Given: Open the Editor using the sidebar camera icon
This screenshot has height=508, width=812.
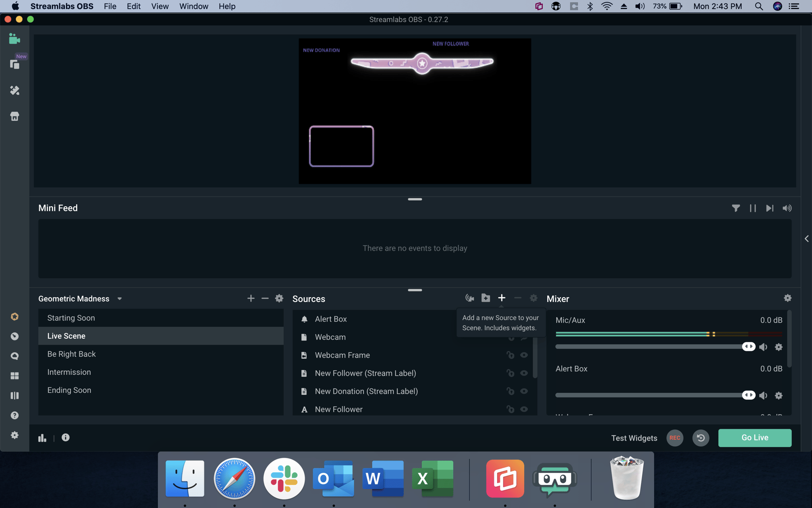Looking at the screenshot, I should 14,39.
